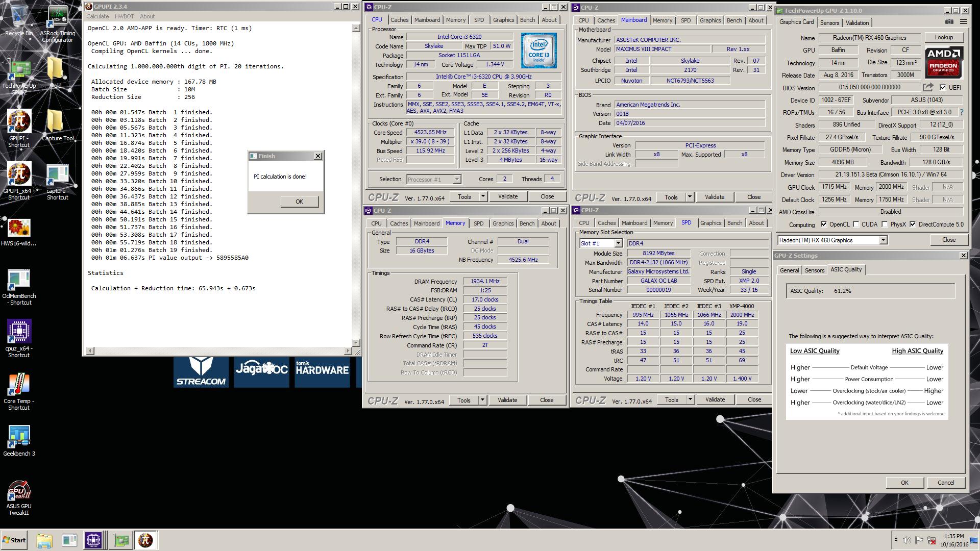Click OK in GPU-Z Settings dialog
Screen dimensions: 980x551
click(904, 483)
